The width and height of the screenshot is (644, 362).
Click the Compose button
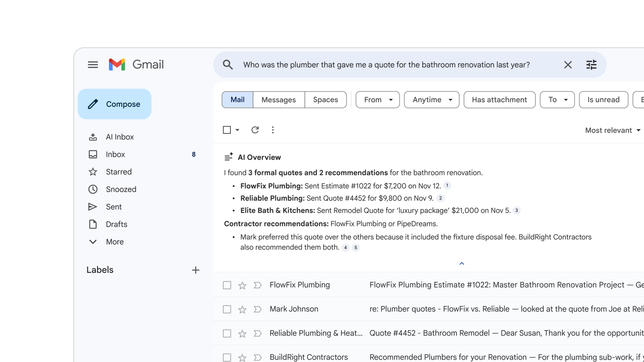[x=114, y=104]
